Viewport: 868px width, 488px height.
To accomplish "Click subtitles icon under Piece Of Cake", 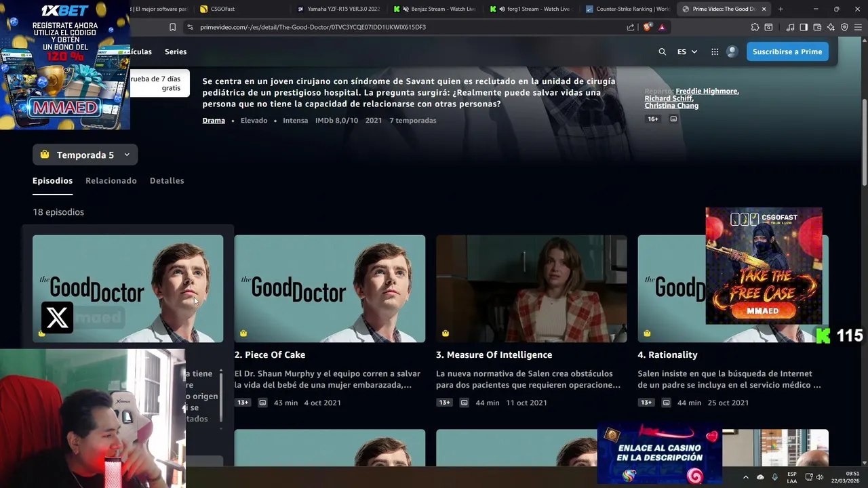I will pyautogui.click(x=262, y=403).
